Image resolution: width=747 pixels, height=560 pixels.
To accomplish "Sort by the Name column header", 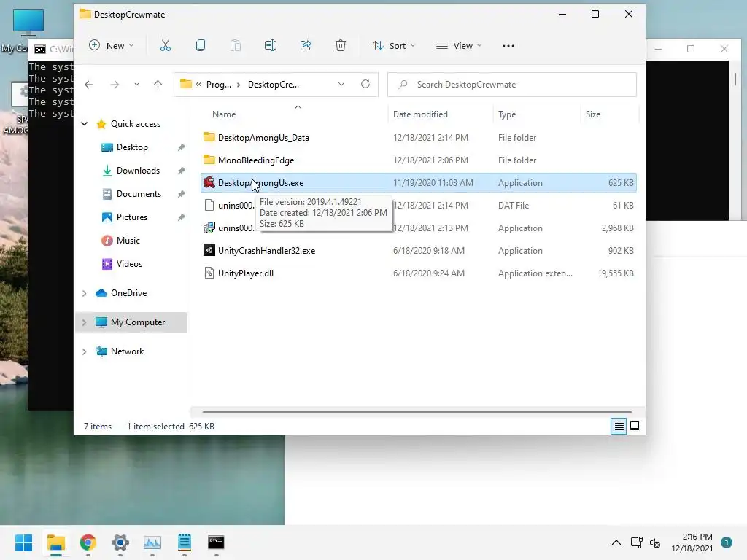I will pos(224,114).
